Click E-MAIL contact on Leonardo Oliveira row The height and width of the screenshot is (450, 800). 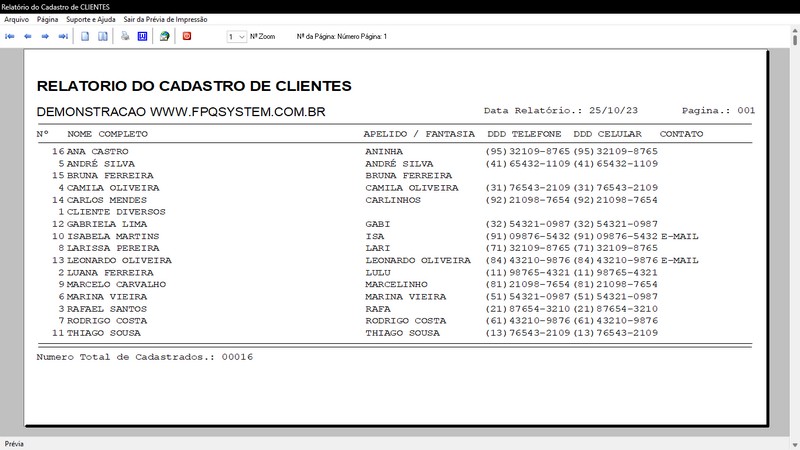tap(680, 260)
